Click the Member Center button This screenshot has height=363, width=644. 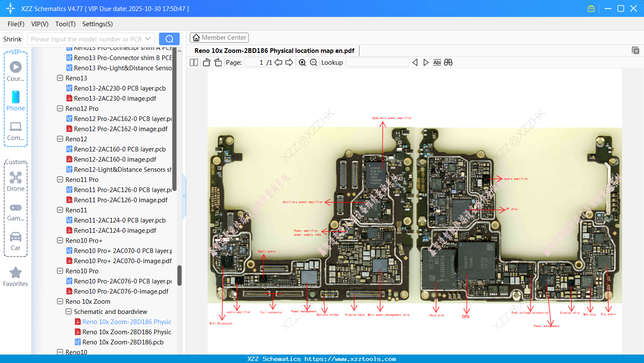pos(219,38)
